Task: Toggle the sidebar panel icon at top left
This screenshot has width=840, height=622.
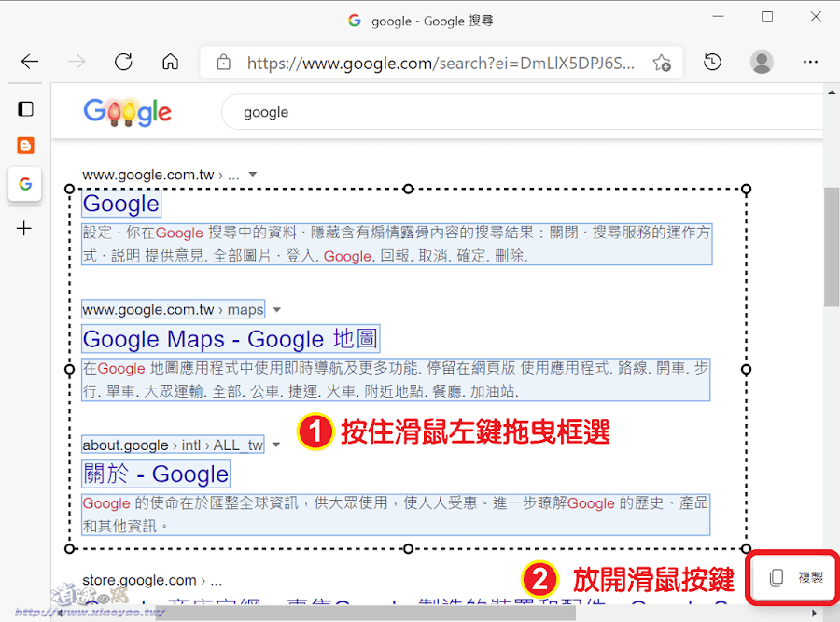Action: (24, 108)
